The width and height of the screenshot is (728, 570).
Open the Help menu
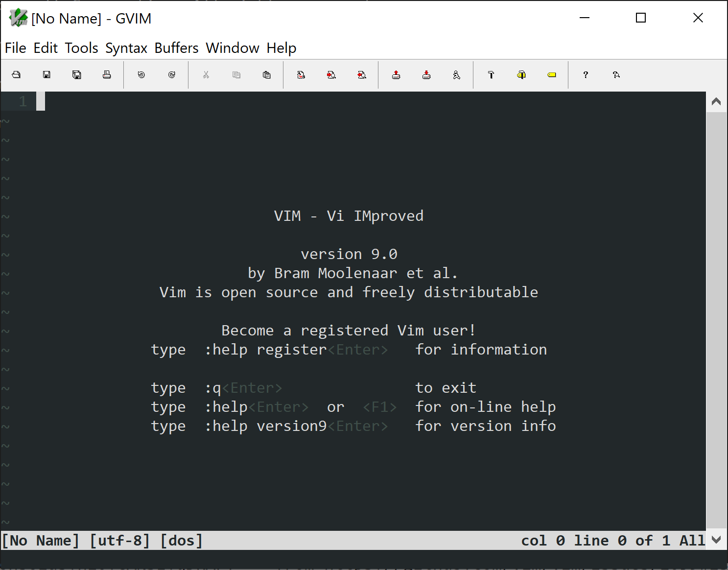[x=282, y=48]
